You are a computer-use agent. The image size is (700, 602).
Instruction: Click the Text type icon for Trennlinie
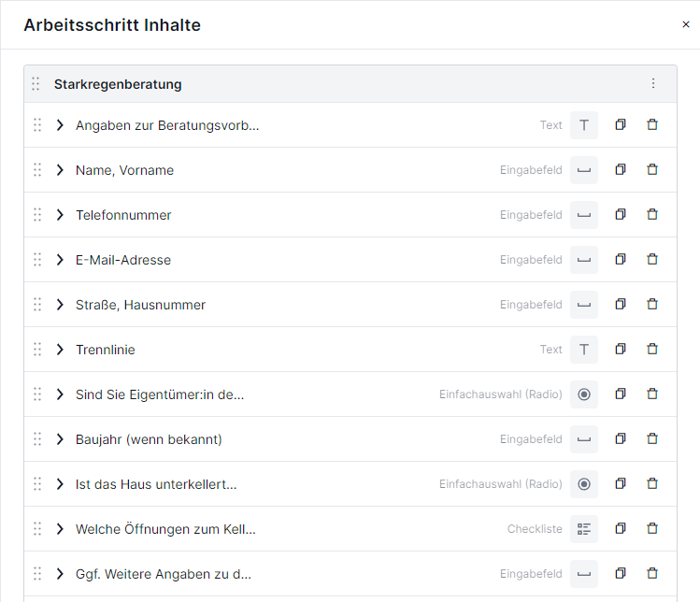click(x=584, y=350)
